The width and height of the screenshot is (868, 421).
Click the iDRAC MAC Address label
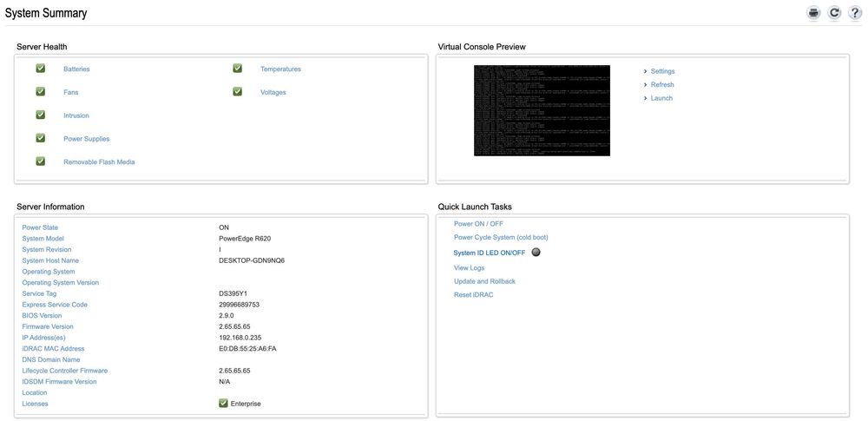(53, 349)
